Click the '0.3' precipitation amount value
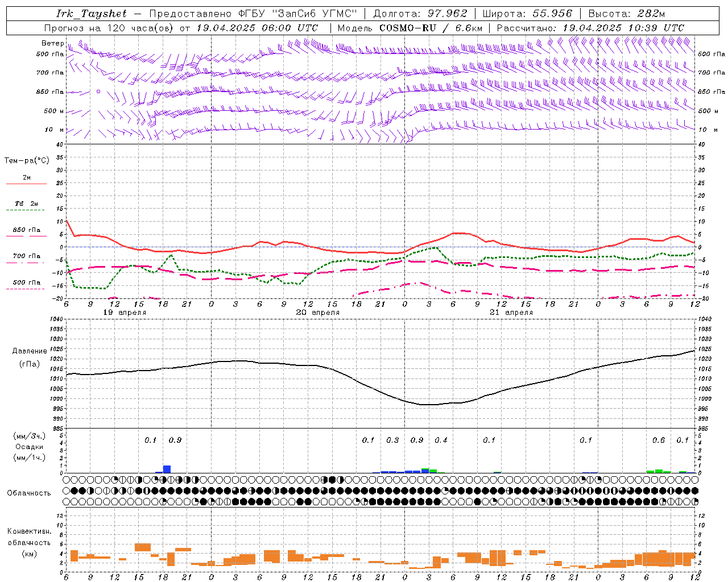 [392, 440]
